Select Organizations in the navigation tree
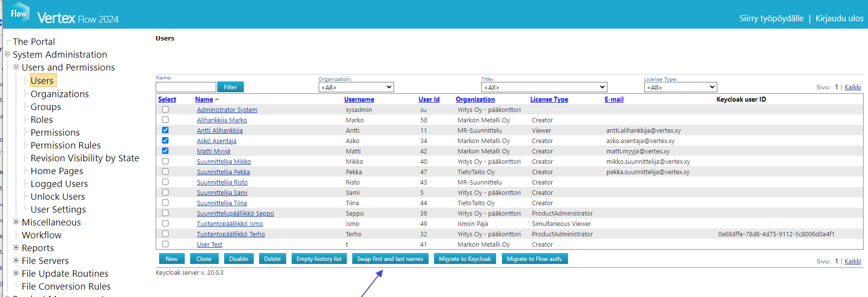The height and width of the screenshot is (297, 868). point(60,94)
